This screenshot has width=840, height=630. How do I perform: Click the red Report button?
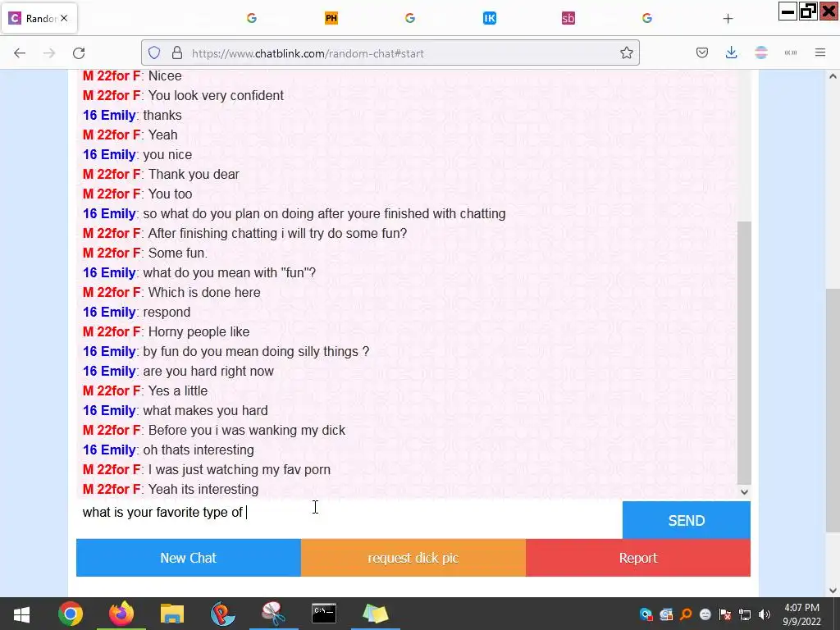click(638, 558)
